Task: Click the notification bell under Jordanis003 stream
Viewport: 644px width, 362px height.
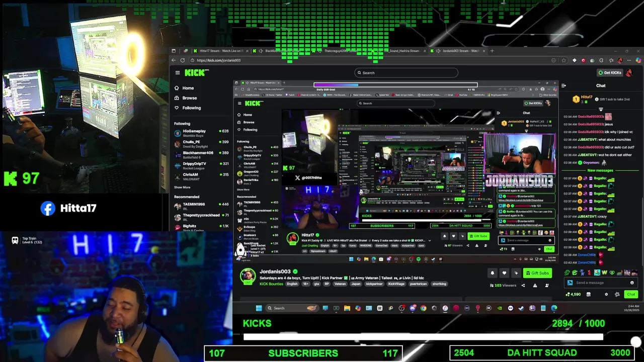Action: click(x=492, y=273)
